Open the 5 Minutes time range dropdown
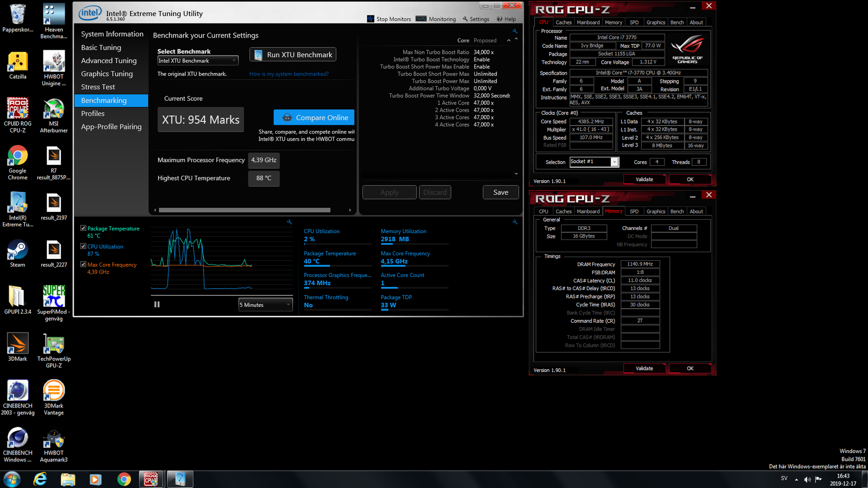The image size is (868, 488). tap(265, 305)
